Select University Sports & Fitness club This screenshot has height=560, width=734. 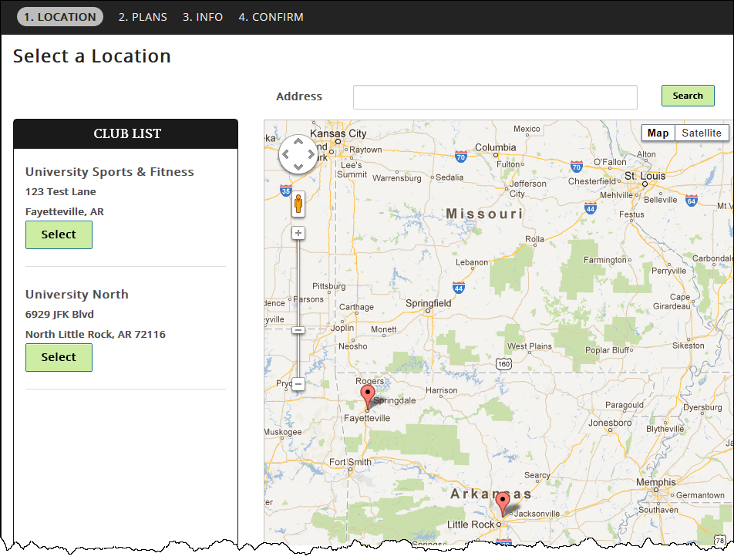tap(59, 234)
